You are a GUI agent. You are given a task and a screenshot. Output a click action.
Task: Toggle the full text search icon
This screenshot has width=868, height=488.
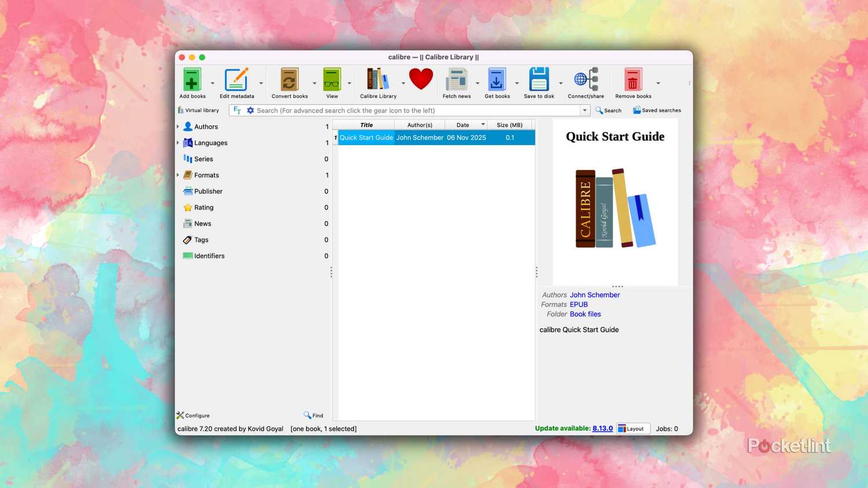tap(237, 110)
